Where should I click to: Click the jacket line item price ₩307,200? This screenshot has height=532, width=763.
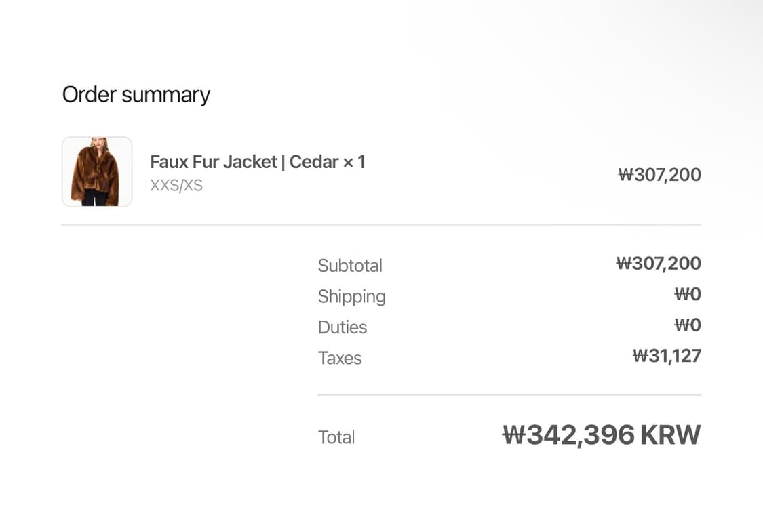click(659, 175)
